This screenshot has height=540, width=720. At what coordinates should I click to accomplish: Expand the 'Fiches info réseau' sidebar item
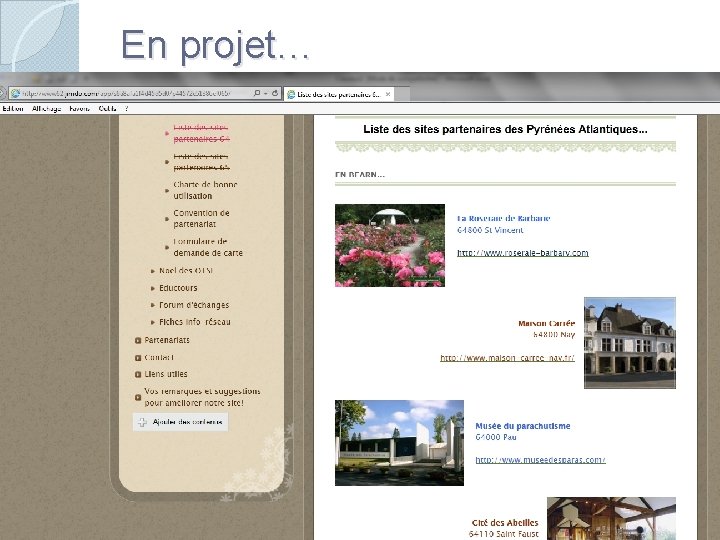pos(195,322)
